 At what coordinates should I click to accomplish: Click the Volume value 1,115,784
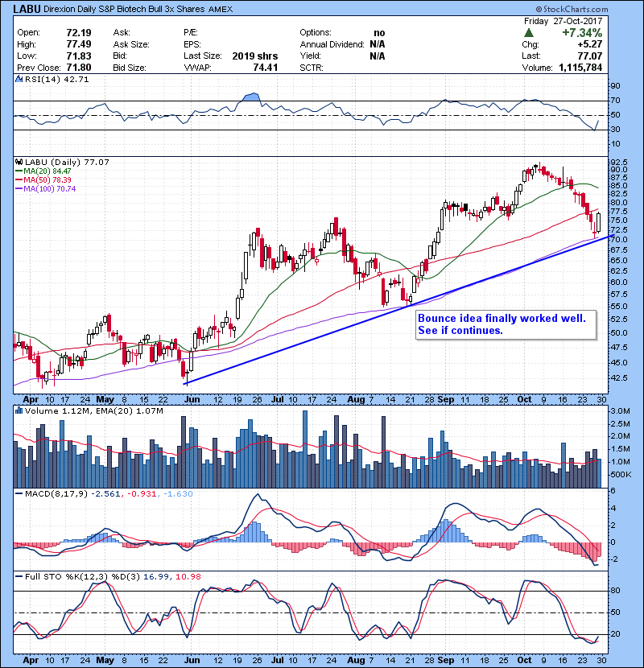(x=580, y=68)
